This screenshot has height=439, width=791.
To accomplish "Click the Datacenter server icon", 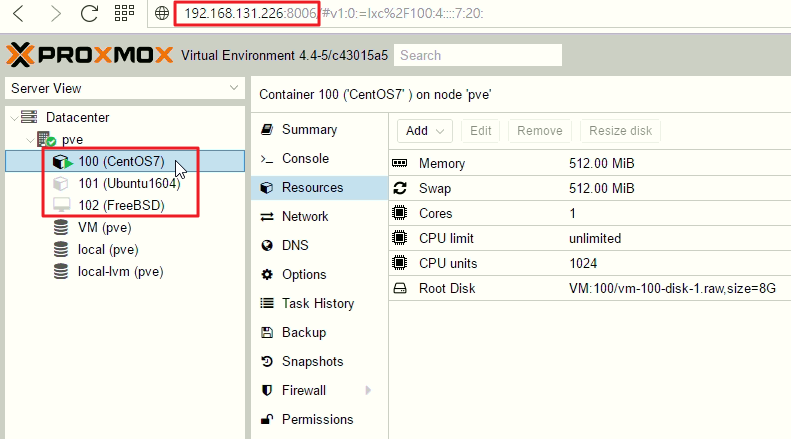I will pyautogui.click(x=29, y=117).
